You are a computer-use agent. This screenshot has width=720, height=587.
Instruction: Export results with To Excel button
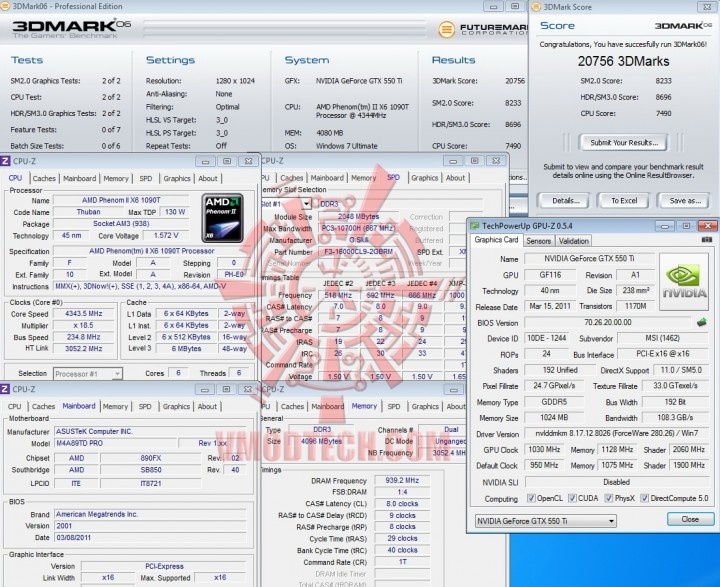click(x=624, y=200)
